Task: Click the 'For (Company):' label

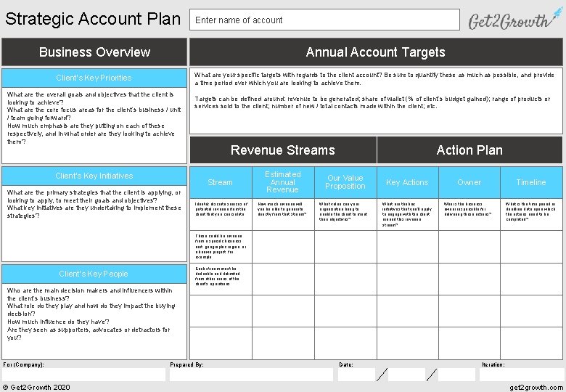Action: [23, 364]
